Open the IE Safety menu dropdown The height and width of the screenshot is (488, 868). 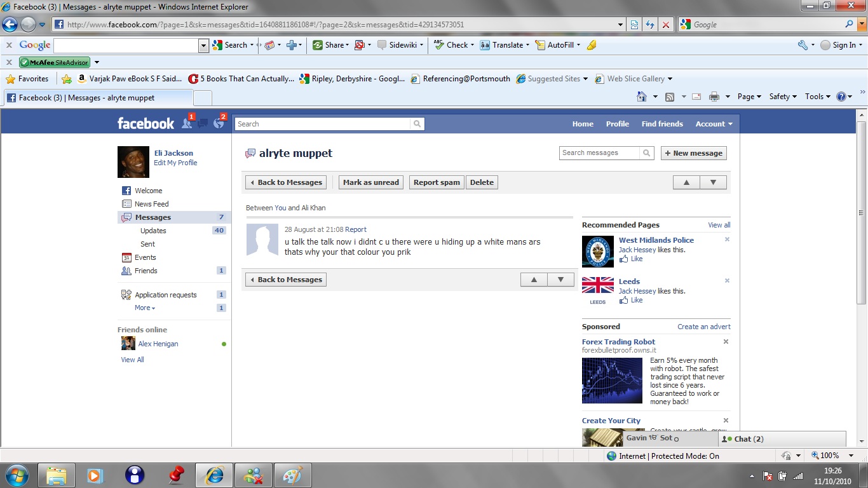click(783, 97)
